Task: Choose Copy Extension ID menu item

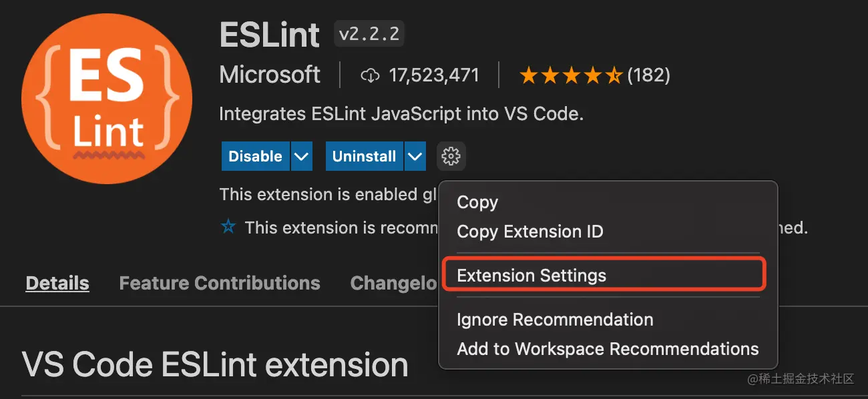Action: tap(530, 232)
